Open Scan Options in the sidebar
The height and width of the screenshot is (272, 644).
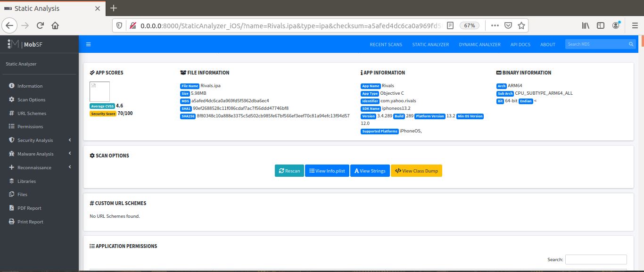32,100
